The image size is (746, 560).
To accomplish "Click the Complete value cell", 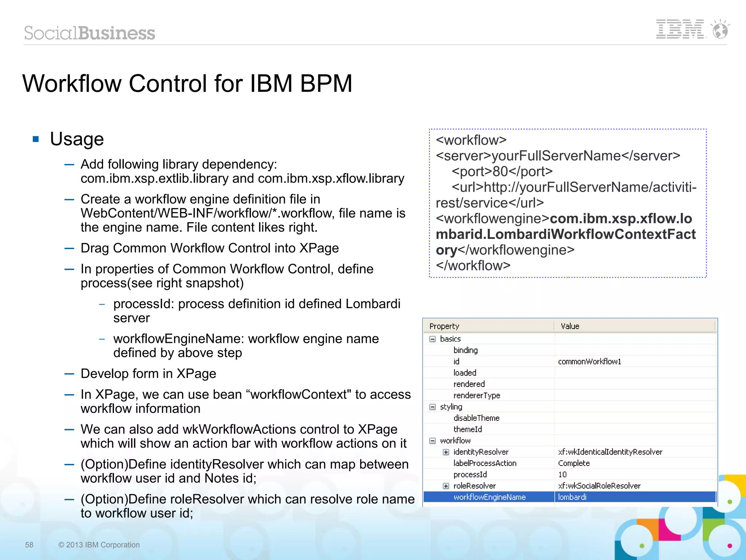I will click(x=635, y=463).
